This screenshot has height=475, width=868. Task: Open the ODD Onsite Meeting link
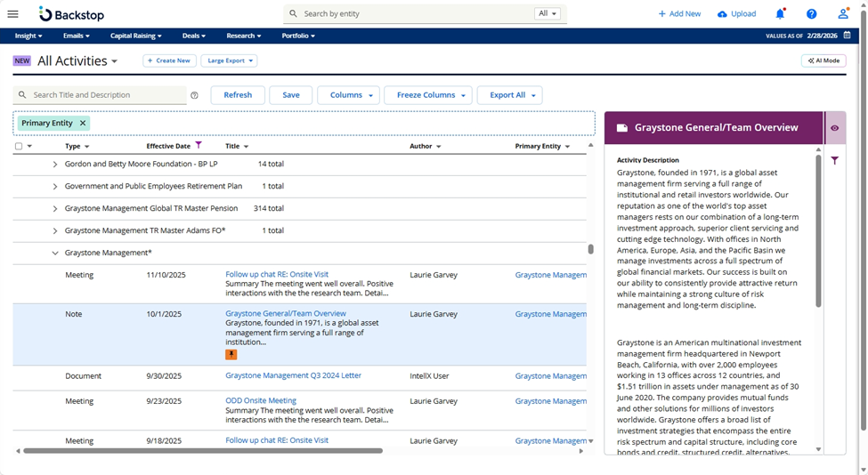tap(261, 401)
